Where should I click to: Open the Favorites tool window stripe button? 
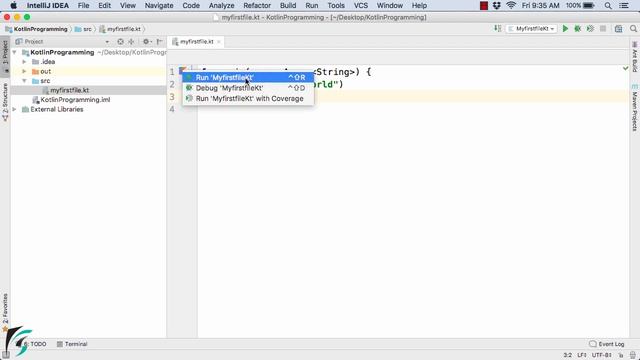(5, 312)
